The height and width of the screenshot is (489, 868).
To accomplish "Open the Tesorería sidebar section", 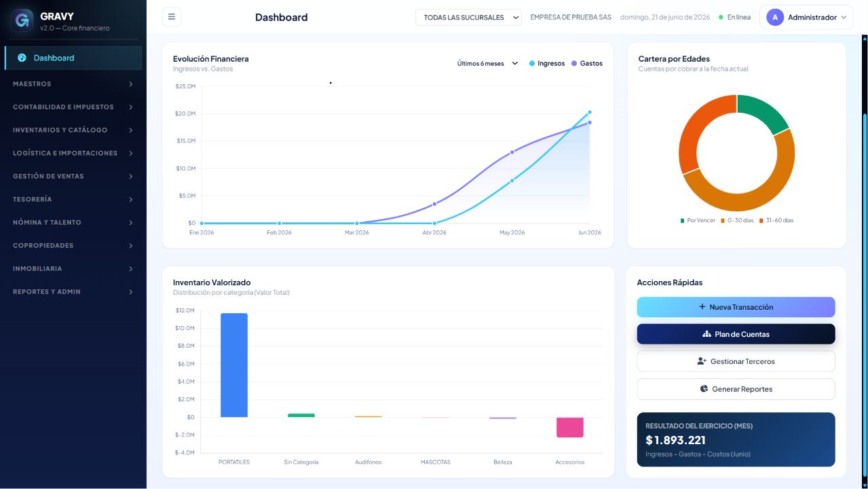I will (x=73, y=199).
